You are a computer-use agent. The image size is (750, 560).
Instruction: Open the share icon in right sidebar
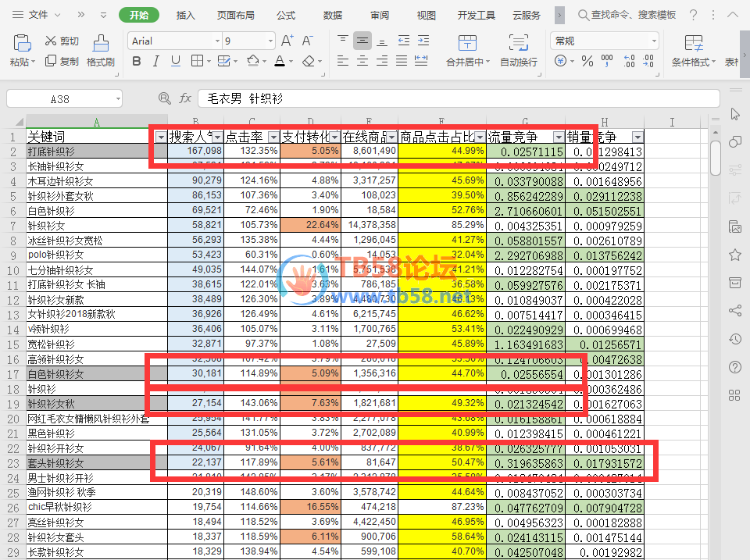point(734,311)
